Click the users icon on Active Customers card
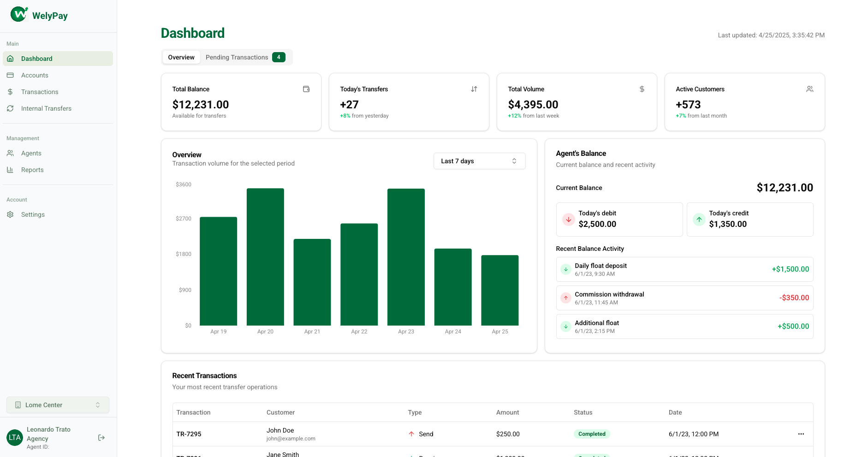The image size is (868, 457). tap(810, 89)
